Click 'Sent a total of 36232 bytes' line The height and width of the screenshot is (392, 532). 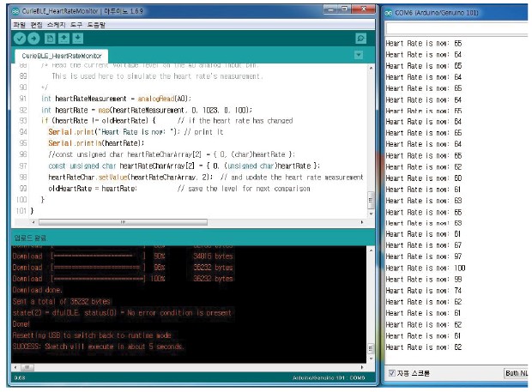(62, 301)
